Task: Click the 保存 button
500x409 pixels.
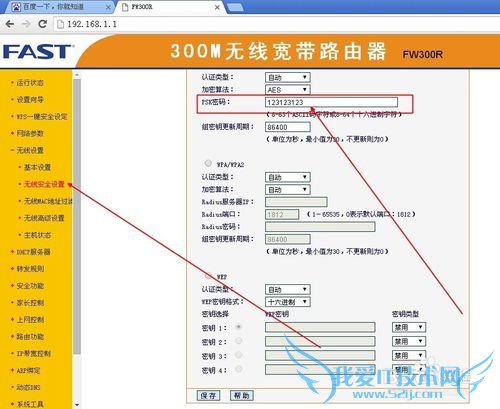Action: [x=208, y=396]
